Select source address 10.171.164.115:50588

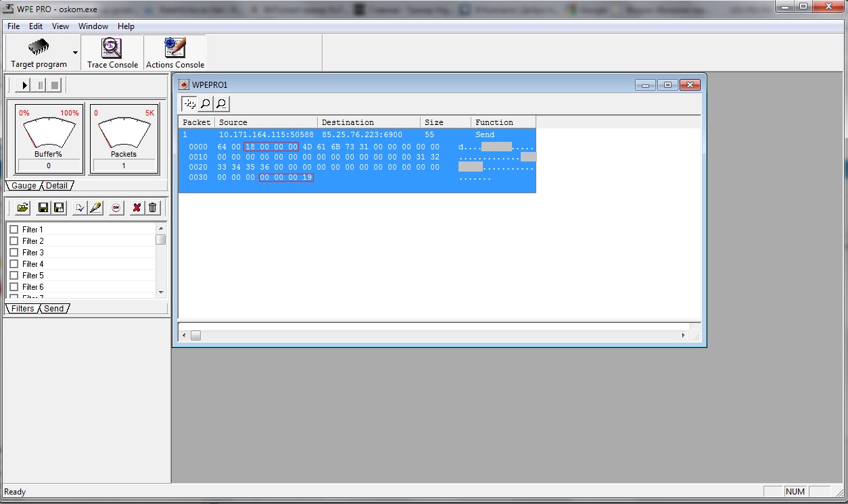coord(266,135)
